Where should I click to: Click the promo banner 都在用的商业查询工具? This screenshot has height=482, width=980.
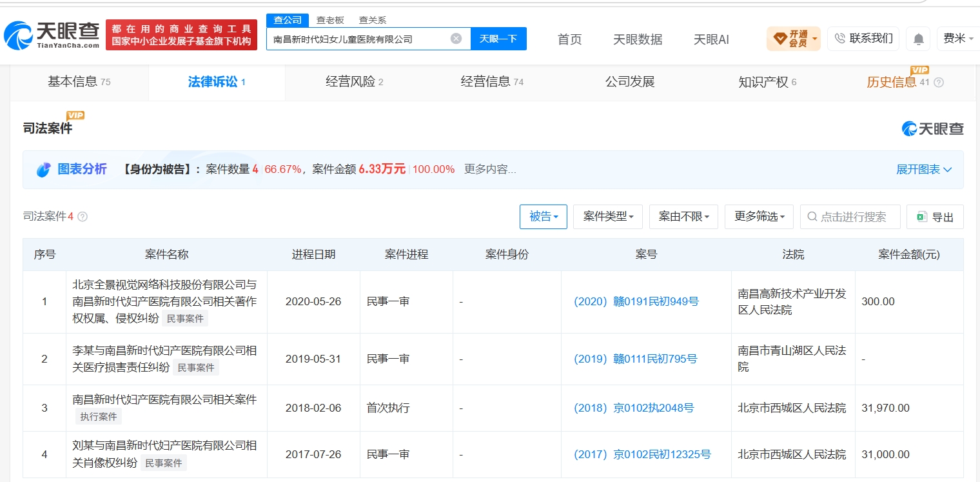[x=181, y=35]
